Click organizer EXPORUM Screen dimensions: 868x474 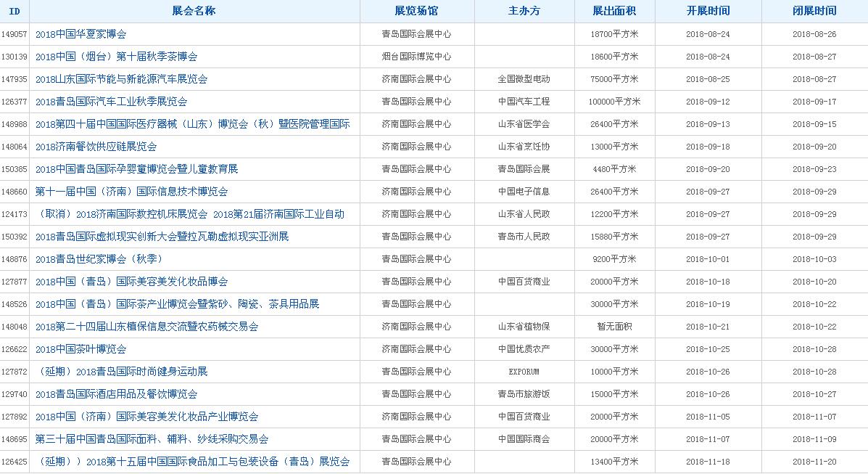click(524, 372)
